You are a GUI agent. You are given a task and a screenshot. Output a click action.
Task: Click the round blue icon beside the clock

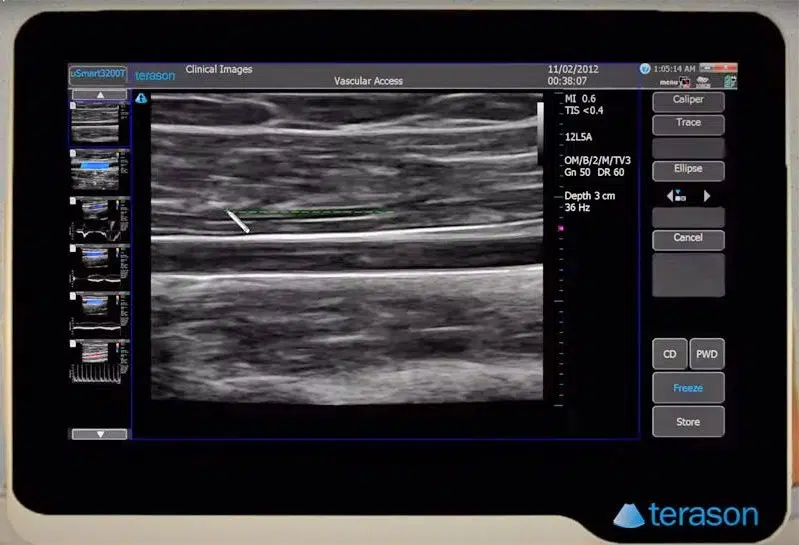645,69
